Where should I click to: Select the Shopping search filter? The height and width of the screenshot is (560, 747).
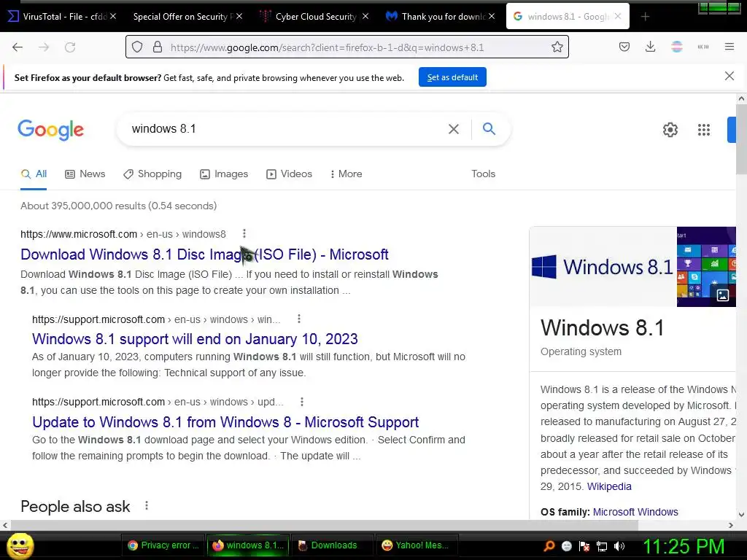pyautogui.click(x=152, y=174)
